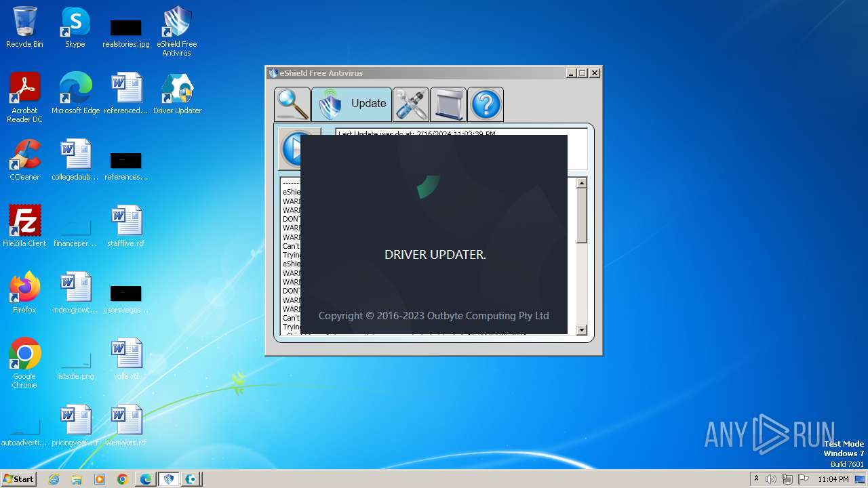This screenshot has width=868, height=488.
Task: Open Chrome from taskbar
Action: [123, 479]
